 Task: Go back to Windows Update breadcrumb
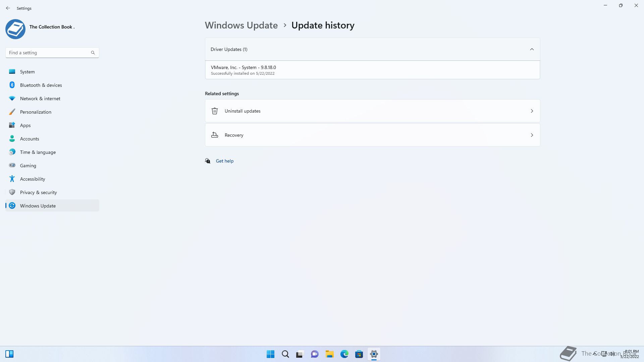241,25
